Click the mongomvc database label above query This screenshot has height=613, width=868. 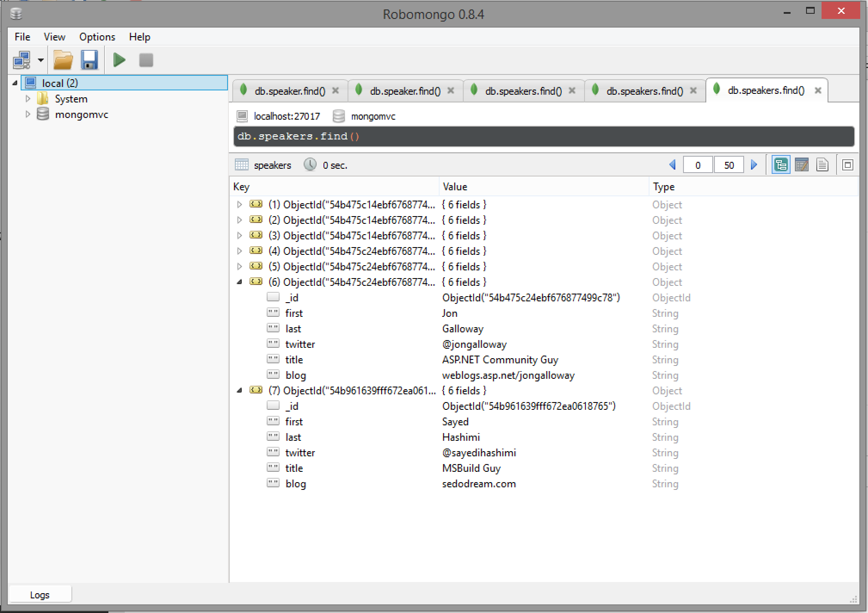373,116
